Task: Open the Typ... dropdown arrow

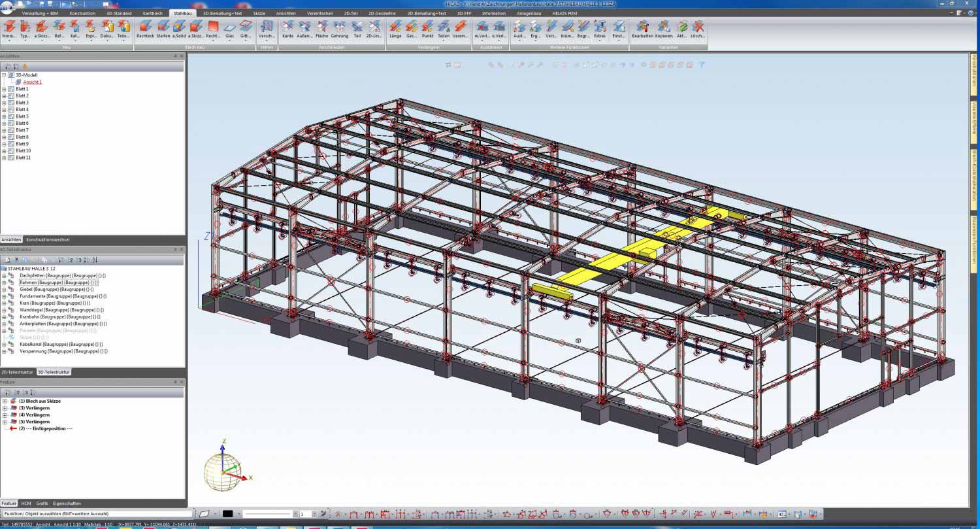Action: (25, 41)
